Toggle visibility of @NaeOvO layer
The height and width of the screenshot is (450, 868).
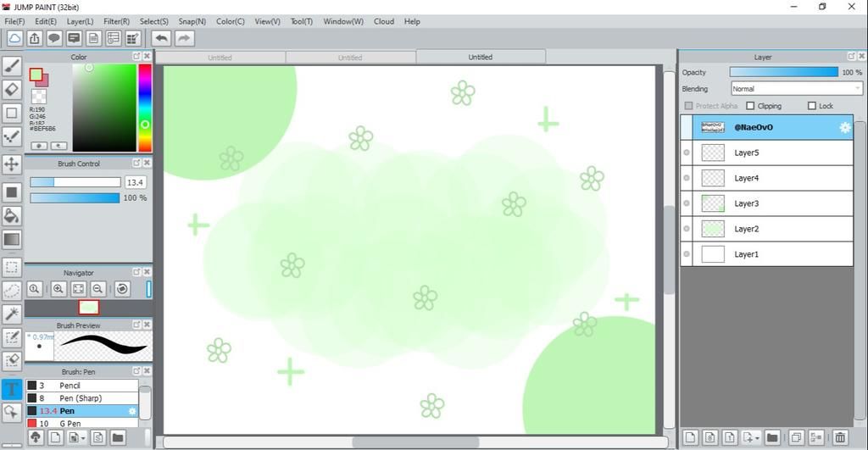(687, 127)
